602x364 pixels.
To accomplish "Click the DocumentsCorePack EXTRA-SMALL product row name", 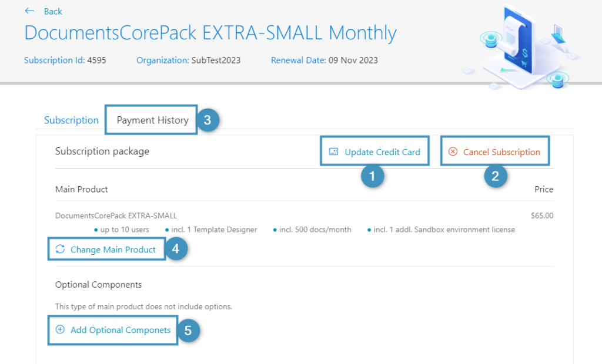I will pyautogui.click(x=116, y=215).
